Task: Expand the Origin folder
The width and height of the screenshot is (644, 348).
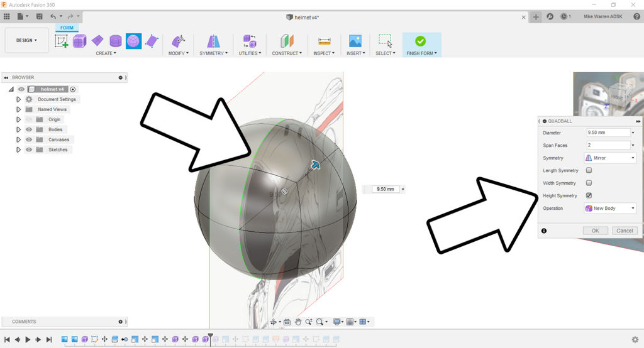Action: click(18, 119)
